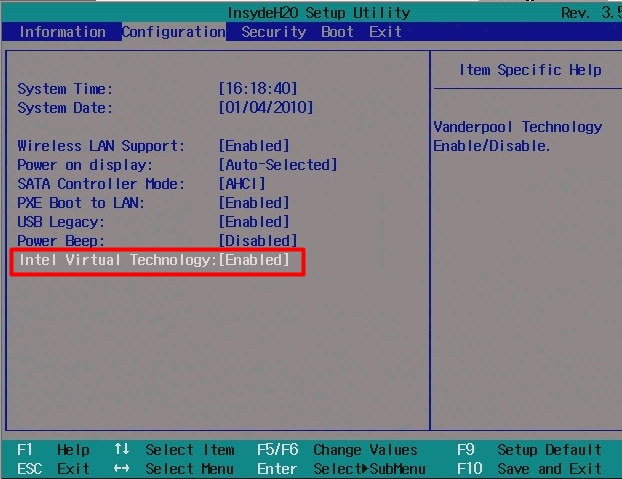
Task: Click the left-right arrow Select Menu icon
Action: (x=121, y=469)
